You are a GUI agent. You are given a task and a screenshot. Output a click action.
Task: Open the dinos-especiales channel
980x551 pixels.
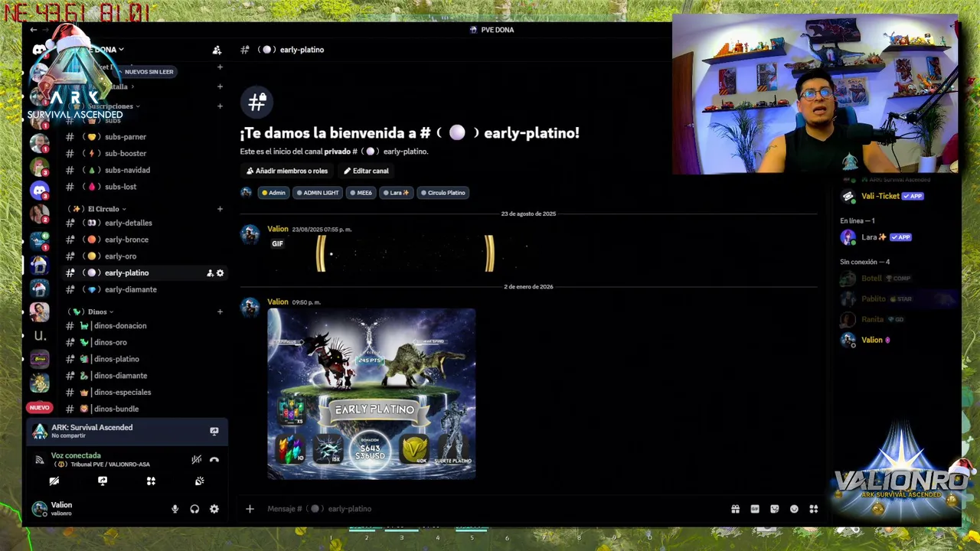point(144,393)
